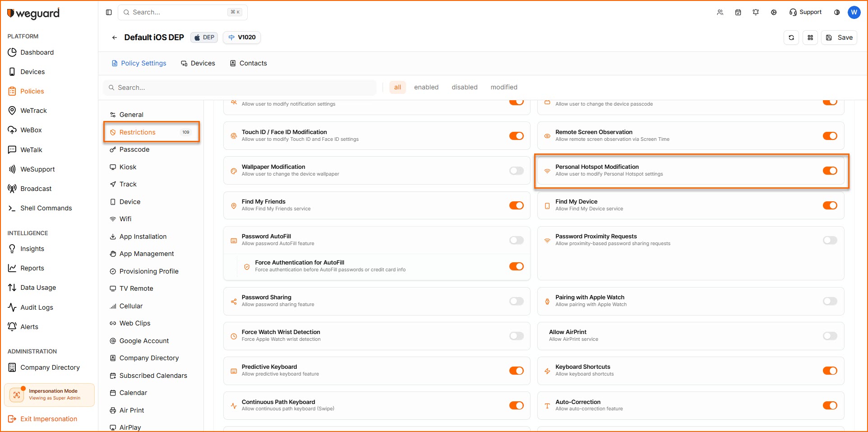Click Exit Impersonation link
This screenshot has width=868, height=432.
click(x=48, y=419)
